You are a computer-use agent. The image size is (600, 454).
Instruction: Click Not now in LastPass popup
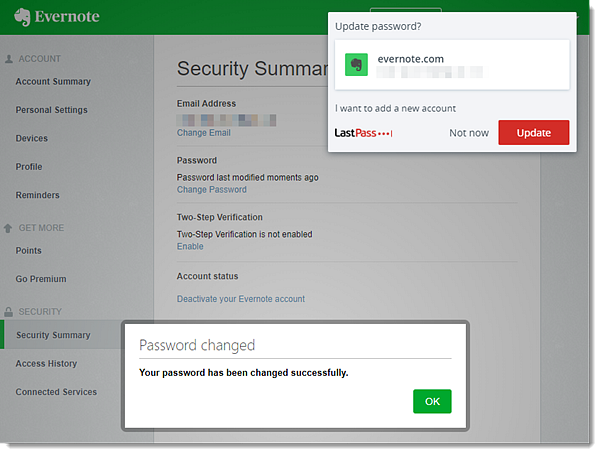pyautogui.click(x=469, y=133)
